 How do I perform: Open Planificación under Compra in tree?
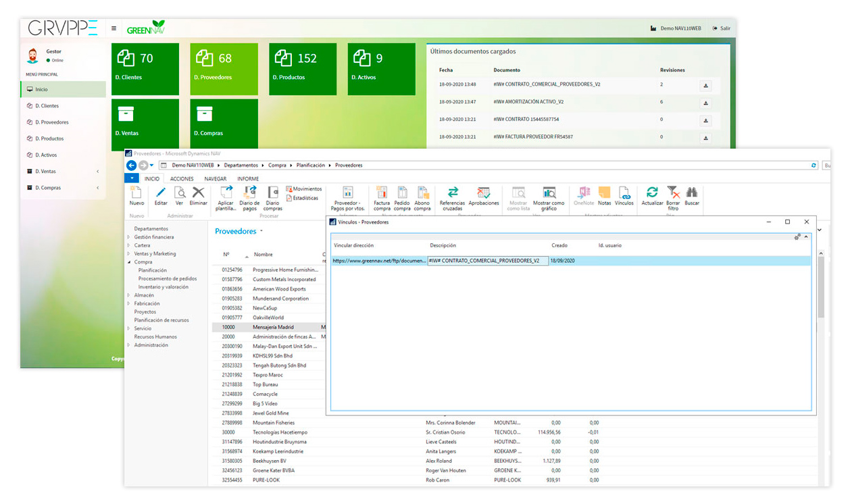tap(153, 270)
